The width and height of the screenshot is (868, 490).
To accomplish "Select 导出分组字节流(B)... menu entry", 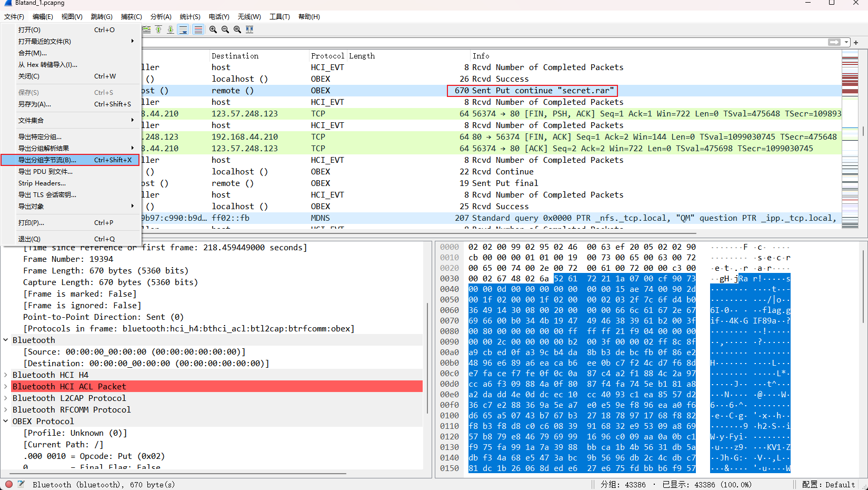I will click(x=71, y=160).
